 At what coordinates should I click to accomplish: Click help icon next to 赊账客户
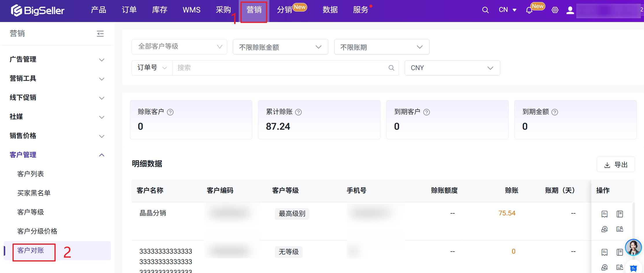pyautogui.click(x=170, y=112)
